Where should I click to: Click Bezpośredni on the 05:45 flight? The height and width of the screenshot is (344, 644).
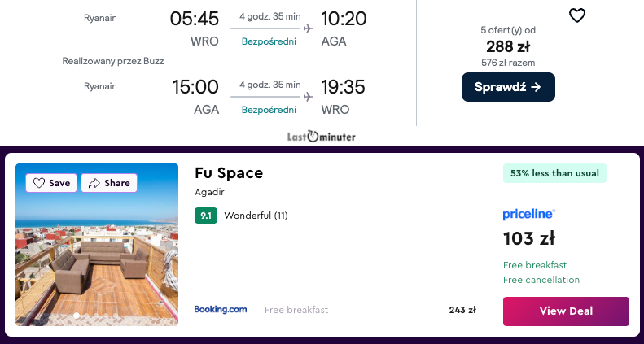(x=268, y=42)
